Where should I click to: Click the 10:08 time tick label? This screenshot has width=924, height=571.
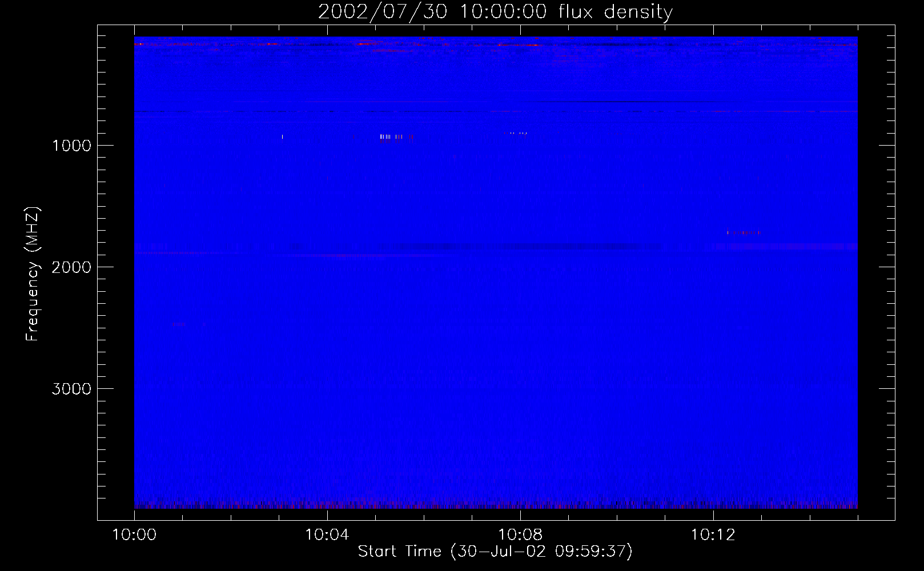coord(520,534)
